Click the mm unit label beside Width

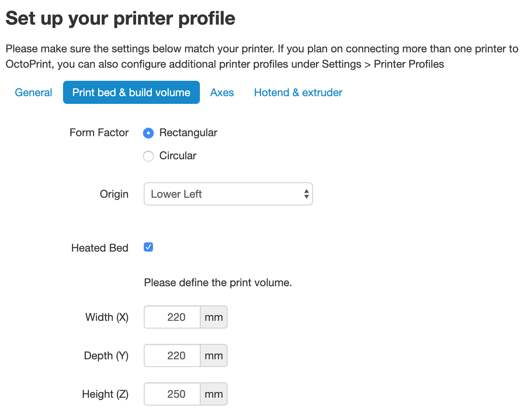pyautogui.click(x=214, y=317)
